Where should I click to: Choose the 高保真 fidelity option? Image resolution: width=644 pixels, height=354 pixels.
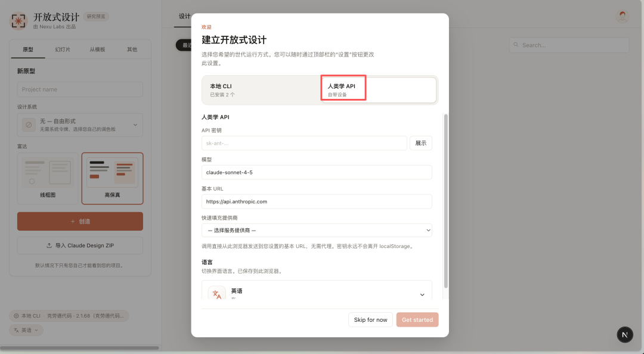(112, 178)
